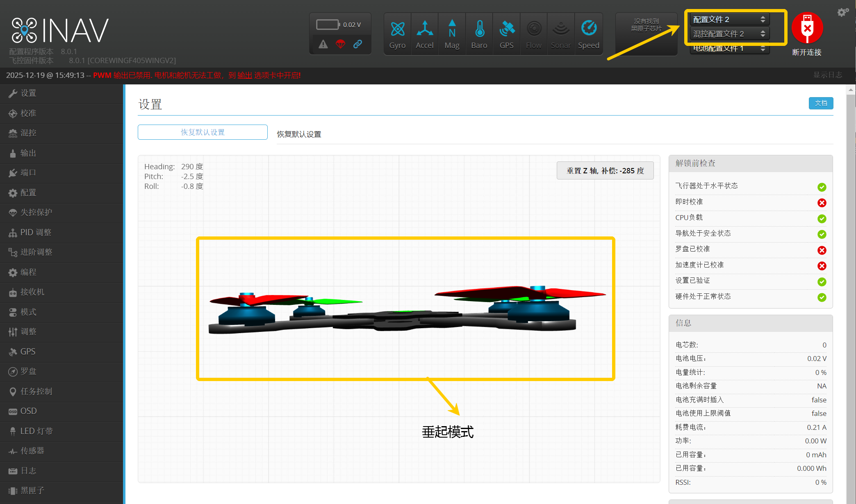Click the Gyro sensor status icon
The image size is (856, 504).
[397, 30]
